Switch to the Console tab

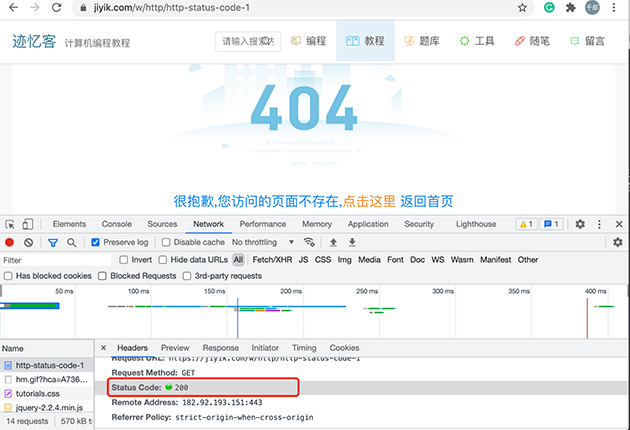coord(117,224)
